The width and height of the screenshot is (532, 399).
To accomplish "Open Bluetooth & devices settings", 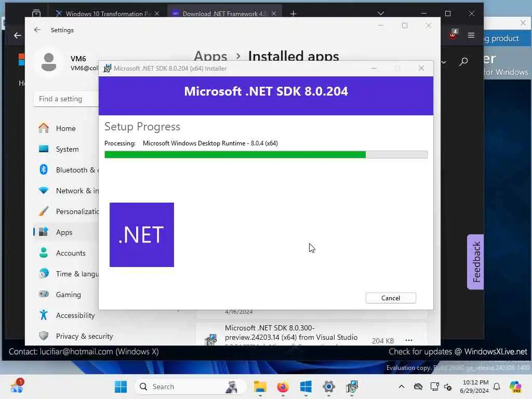I will pyautogui.click(x=66, y=170).
